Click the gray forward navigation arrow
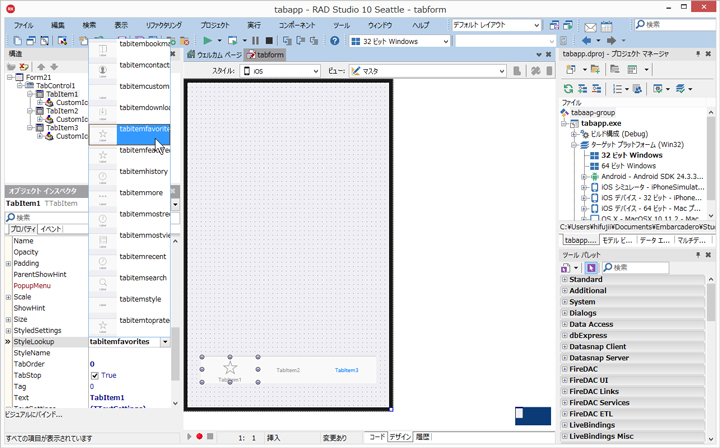Viewport: 720px width, 448px height. pyautogui.click(x=611, y=41)
